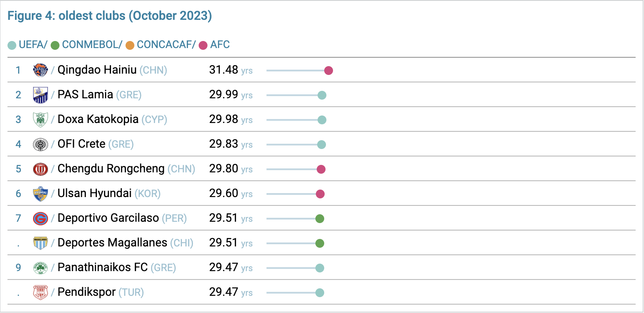The width and height of the screenshot is (644, 313).
Task: Click the Chengdu Rongcheng red badge
Action: tap(41, 169)
